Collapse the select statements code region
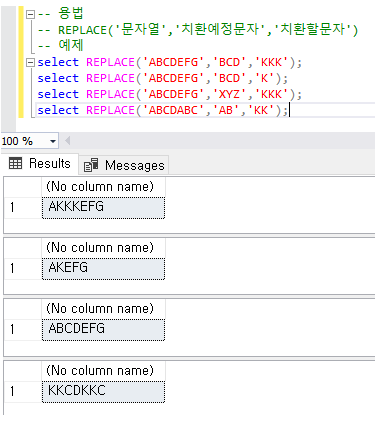 click(x=30, y=62)
